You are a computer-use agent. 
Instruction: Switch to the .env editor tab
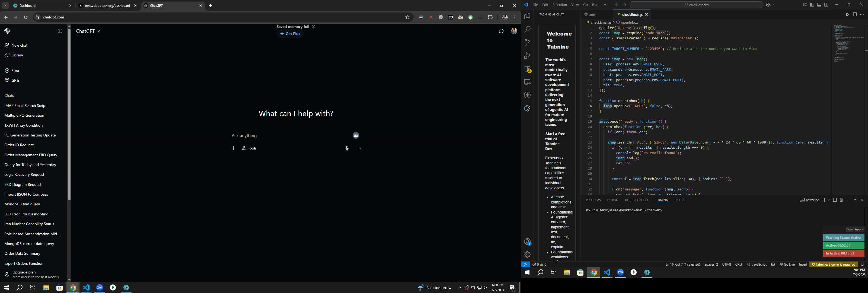592,14
